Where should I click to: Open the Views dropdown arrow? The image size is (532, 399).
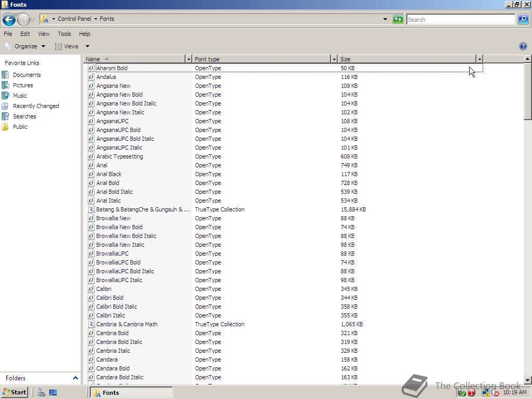click(x=87, y=46)
